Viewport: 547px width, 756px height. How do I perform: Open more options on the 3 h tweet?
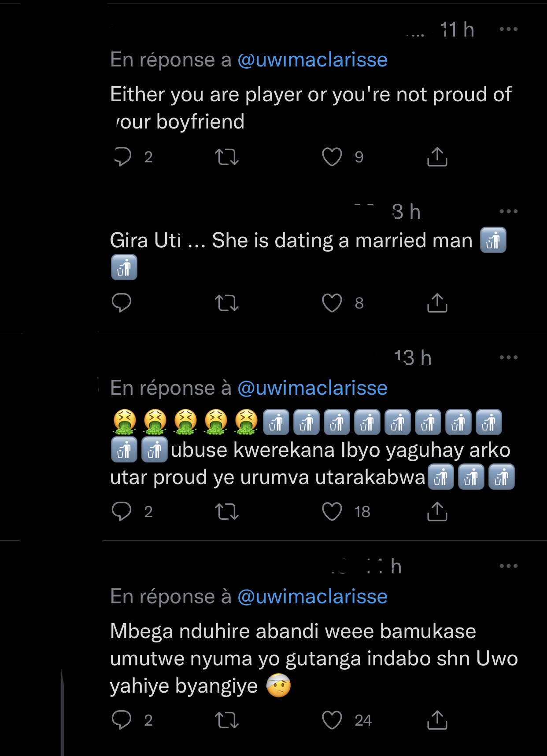click(509, 212)
